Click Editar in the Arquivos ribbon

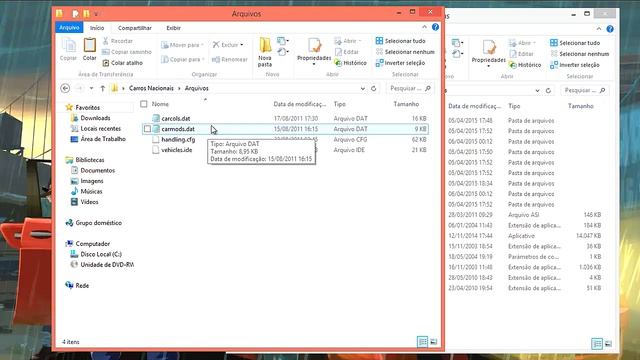point(347,52)
